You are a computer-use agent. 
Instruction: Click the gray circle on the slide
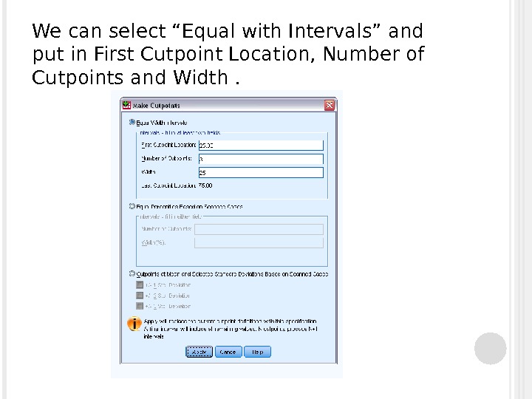pos(490,349)
